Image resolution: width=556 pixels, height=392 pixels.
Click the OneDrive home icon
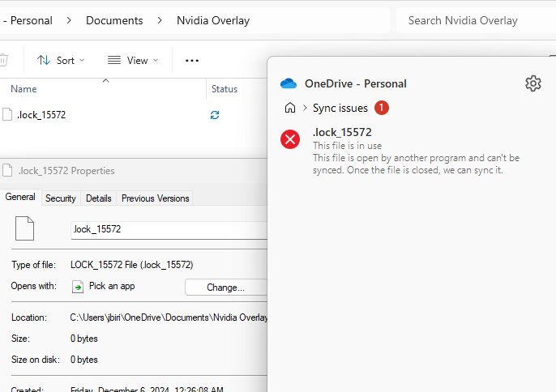pos(290,108)
